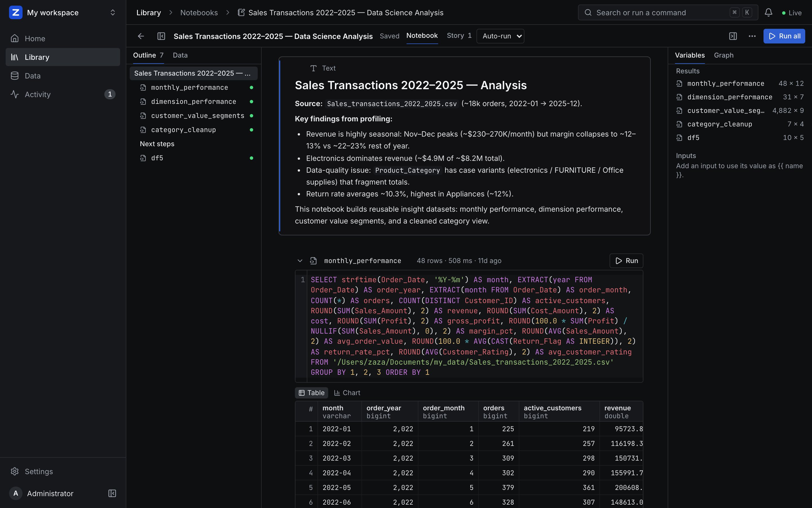Screen dimensions: 812x508
Task: Toggle left outline panel icon
Action: (x=161, y=36)
